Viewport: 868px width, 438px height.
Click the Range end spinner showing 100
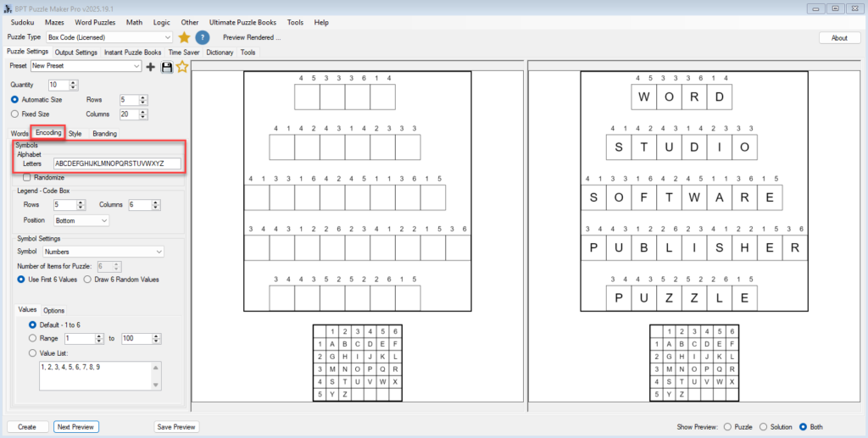(x=157, y=339)
